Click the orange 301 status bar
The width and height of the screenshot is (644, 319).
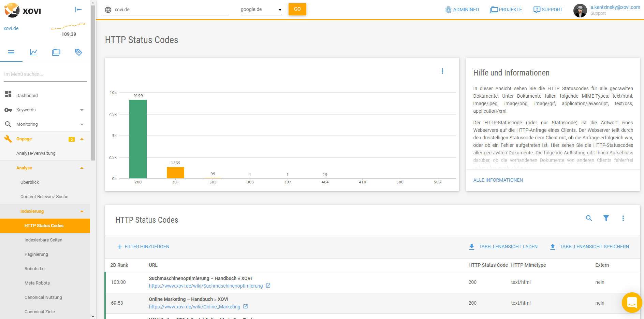pos(175,172)
